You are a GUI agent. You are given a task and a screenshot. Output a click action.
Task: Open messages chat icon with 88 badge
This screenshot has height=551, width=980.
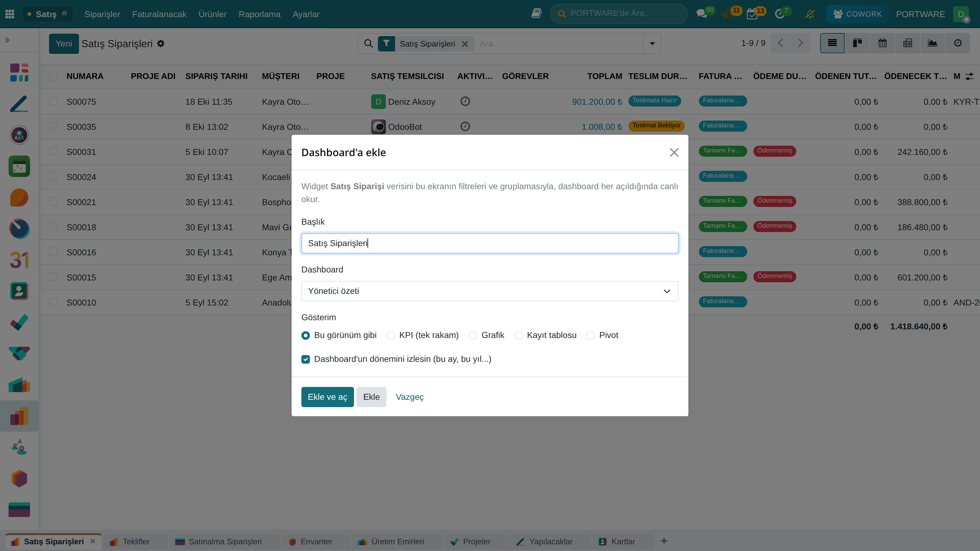[702, 14]
